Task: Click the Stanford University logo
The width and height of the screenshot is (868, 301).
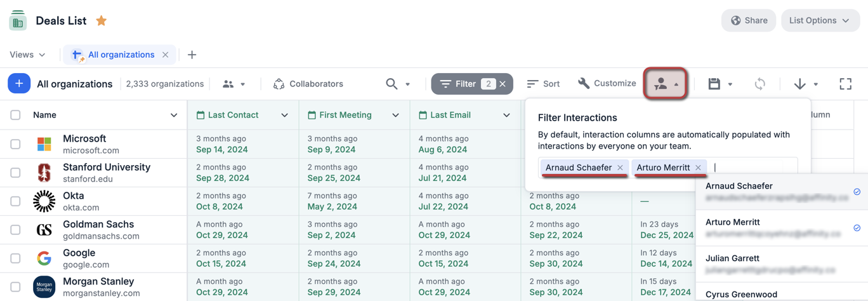Action: pos(44,173)
